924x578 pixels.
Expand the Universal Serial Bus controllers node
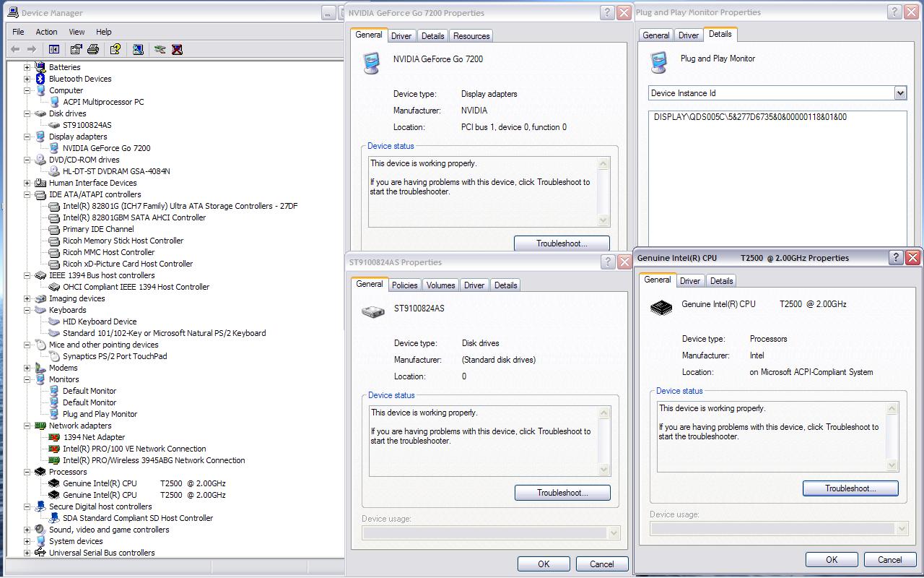point(27,553)
